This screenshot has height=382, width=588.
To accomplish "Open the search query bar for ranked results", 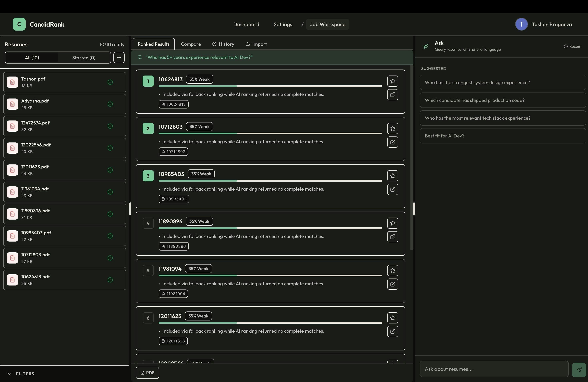I will point(272,57).
